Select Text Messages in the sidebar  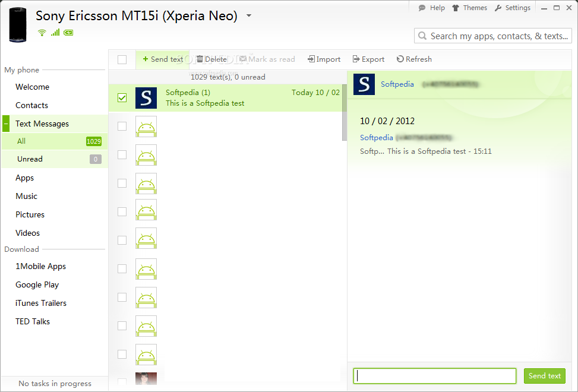point(42,124)
